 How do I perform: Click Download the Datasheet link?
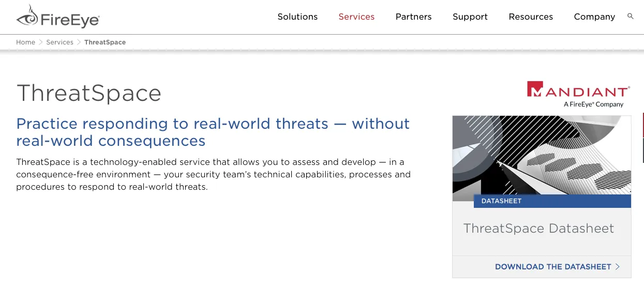coord(553,267)
